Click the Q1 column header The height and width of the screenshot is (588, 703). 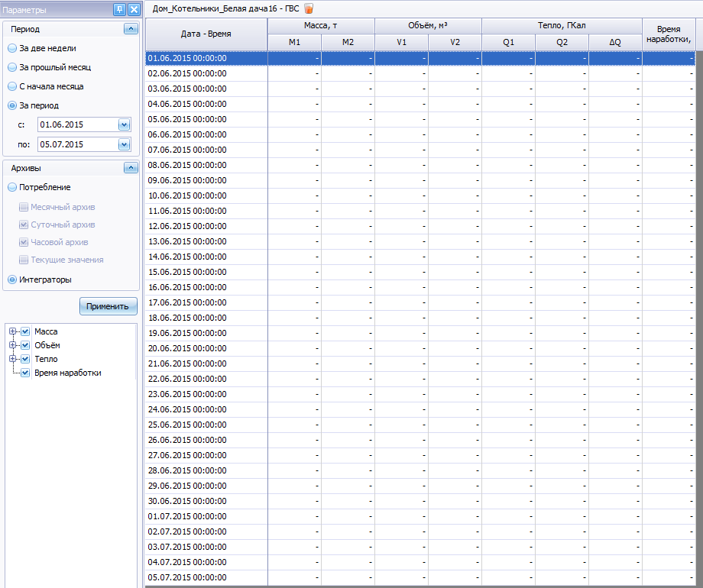pos(508,42)
